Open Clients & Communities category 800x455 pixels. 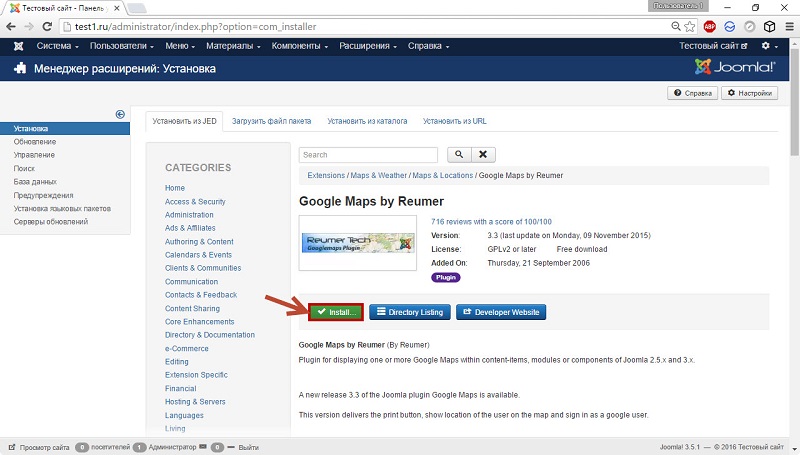(x=203, y=268)
